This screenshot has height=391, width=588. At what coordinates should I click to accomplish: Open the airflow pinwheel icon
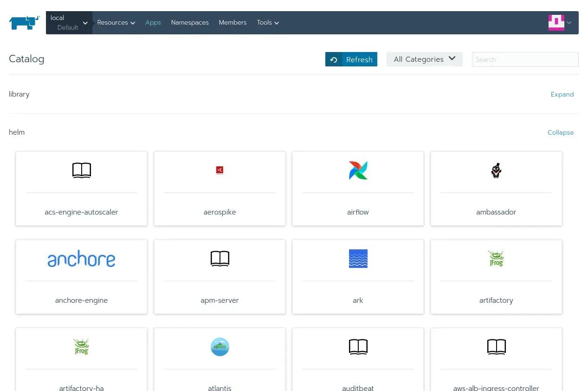tap(358, 170)
